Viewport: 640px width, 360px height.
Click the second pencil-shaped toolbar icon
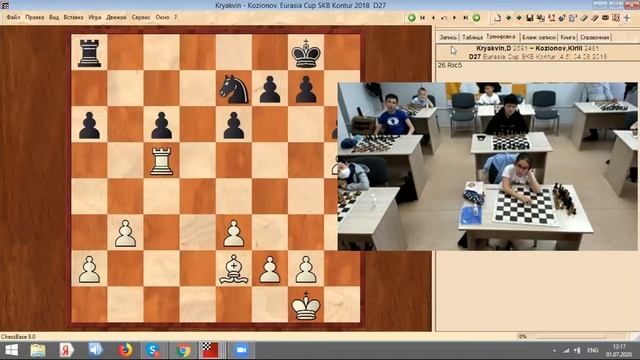point(595,18)
